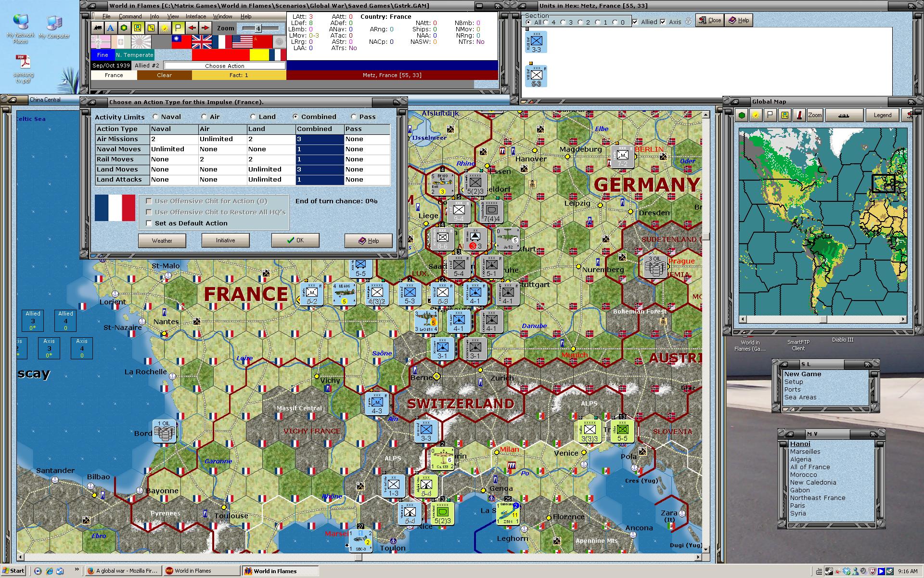924x578 pixels.
Task: Confirm action with OK button
Action: (x=295, y=240)
